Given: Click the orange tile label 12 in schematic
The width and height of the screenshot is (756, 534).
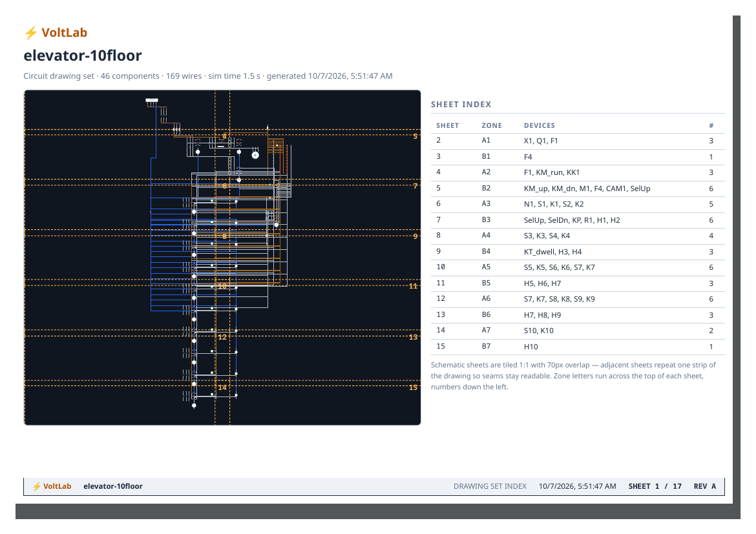Looking at the screenshot, I should click(222, 337).
